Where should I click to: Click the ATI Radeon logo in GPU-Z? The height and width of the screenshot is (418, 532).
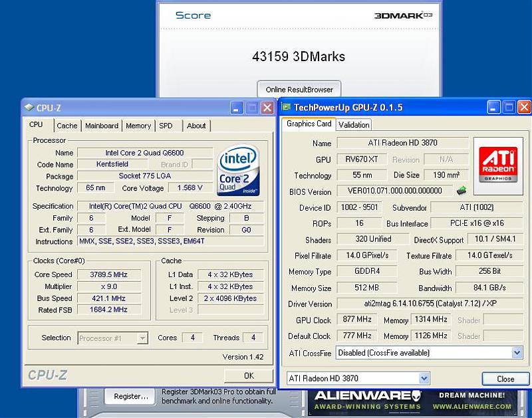498,165
